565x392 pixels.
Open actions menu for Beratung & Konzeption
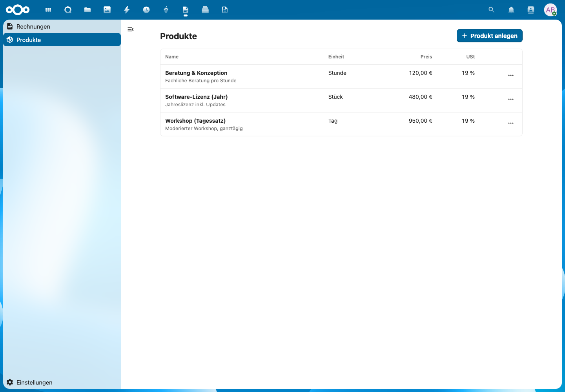(511, 75)
